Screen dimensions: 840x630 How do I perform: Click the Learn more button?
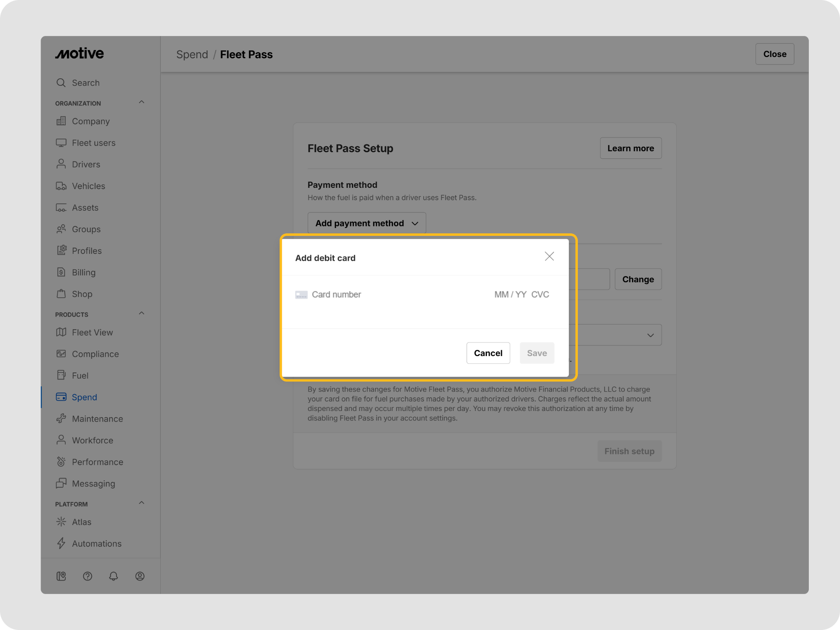click(630, 148)
